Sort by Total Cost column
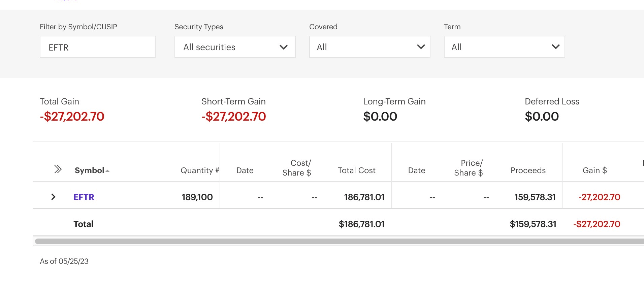This screenshot has height=281, width=644. (356, 170)
